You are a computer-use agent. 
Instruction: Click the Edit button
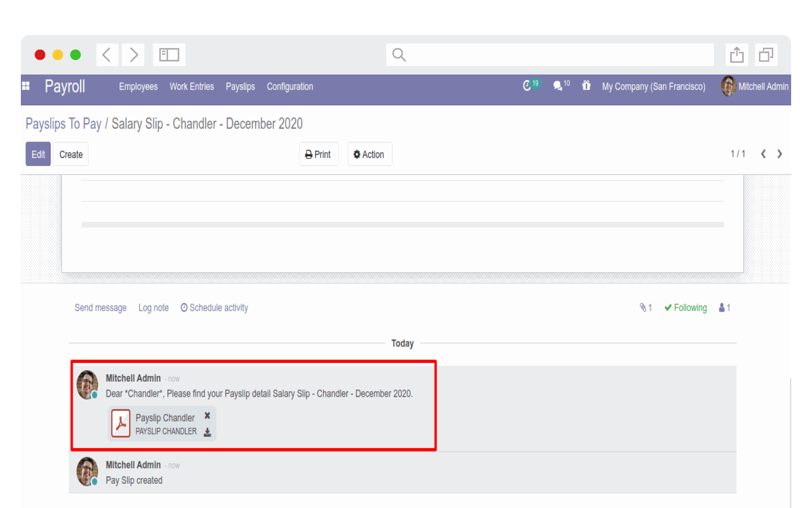[x=38, y=154]
